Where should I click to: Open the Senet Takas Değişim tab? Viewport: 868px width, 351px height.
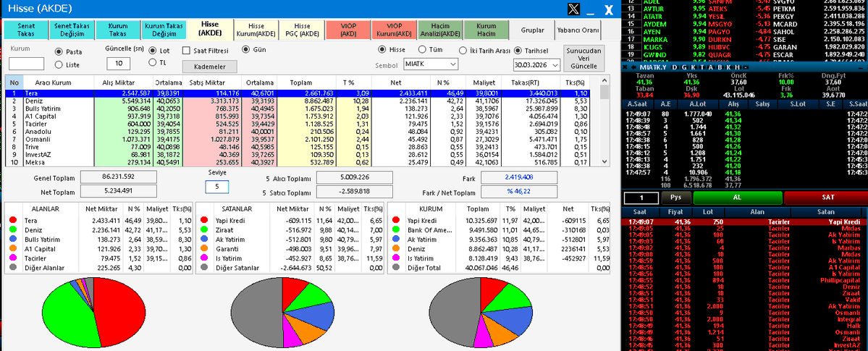(72, 30)
